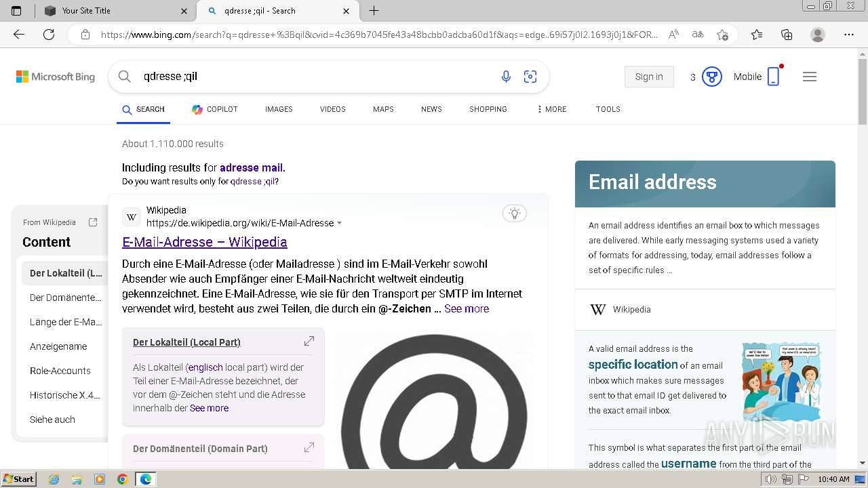Click See more in Lokalteil card
The width and height of the screenshot is (868, 488).
209,408
